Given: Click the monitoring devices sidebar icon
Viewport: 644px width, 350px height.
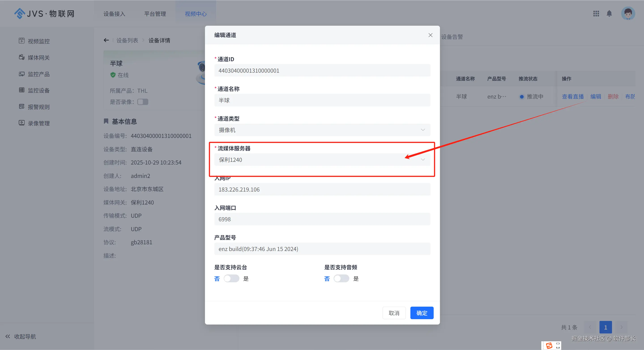Looking at the screenshot, I should coord(21,90).
